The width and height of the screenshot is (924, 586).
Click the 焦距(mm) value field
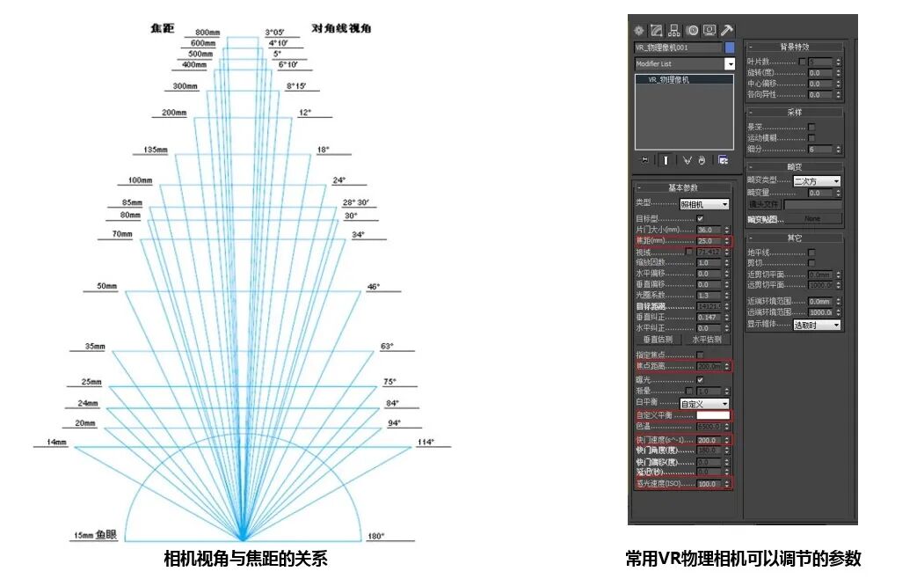pos(709,241)
